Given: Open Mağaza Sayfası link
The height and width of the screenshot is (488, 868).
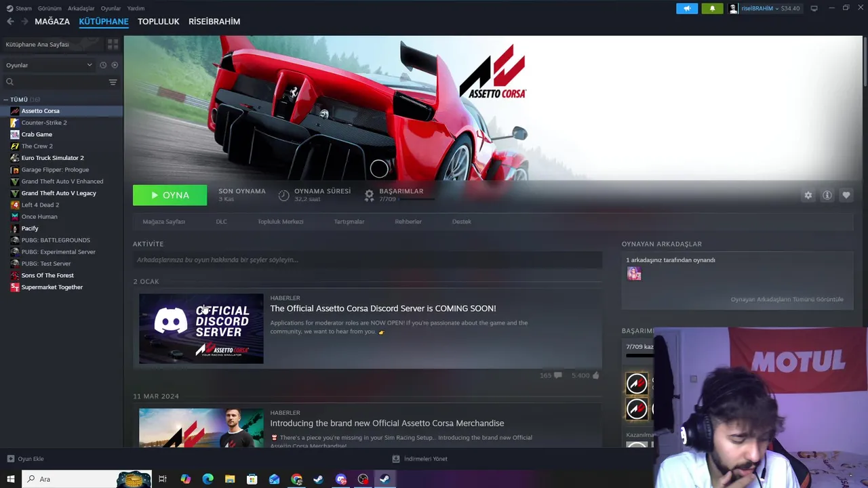Looking at the screenshot, I should [x=163, y=222].
